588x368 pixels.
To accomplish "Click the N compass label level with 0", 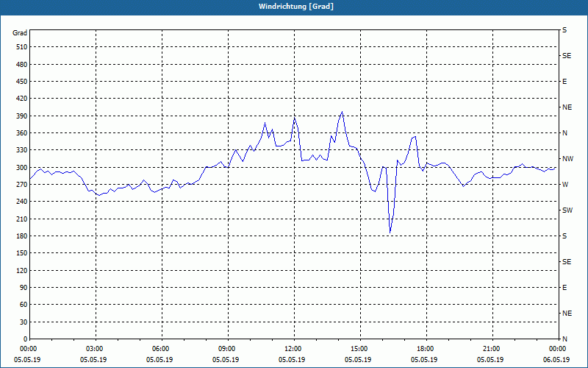I will [564, 339].
